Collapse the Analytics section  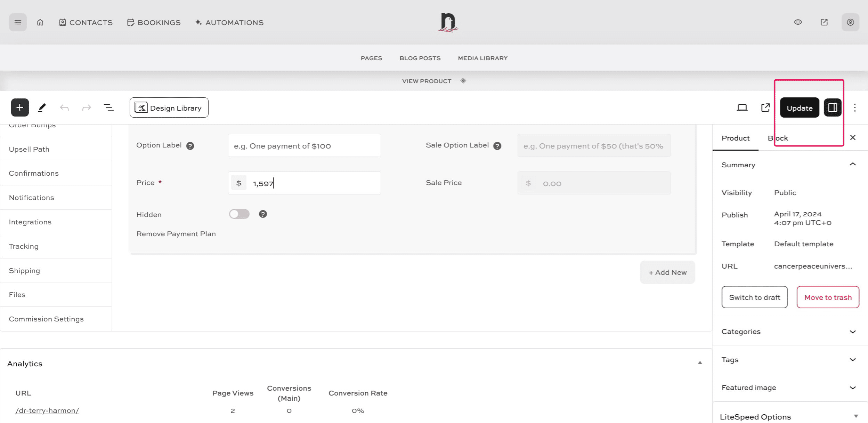pyautogui.click(x=700, y=363)
